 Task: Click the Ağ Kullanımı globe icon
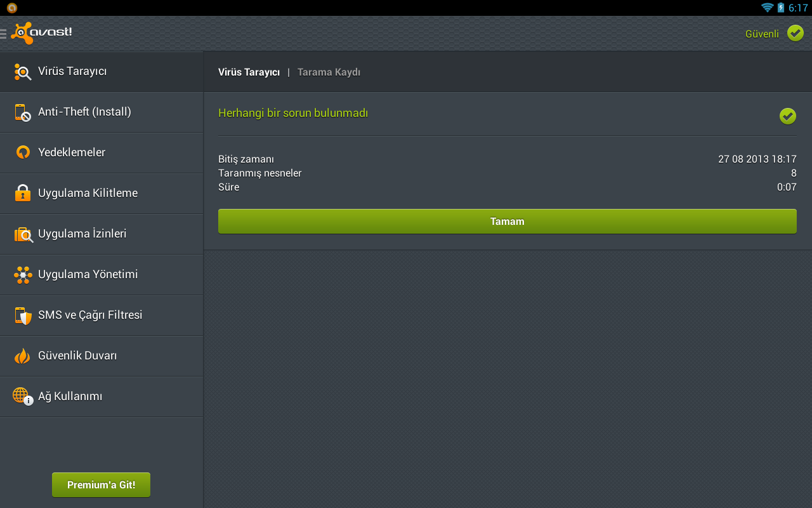23,396
